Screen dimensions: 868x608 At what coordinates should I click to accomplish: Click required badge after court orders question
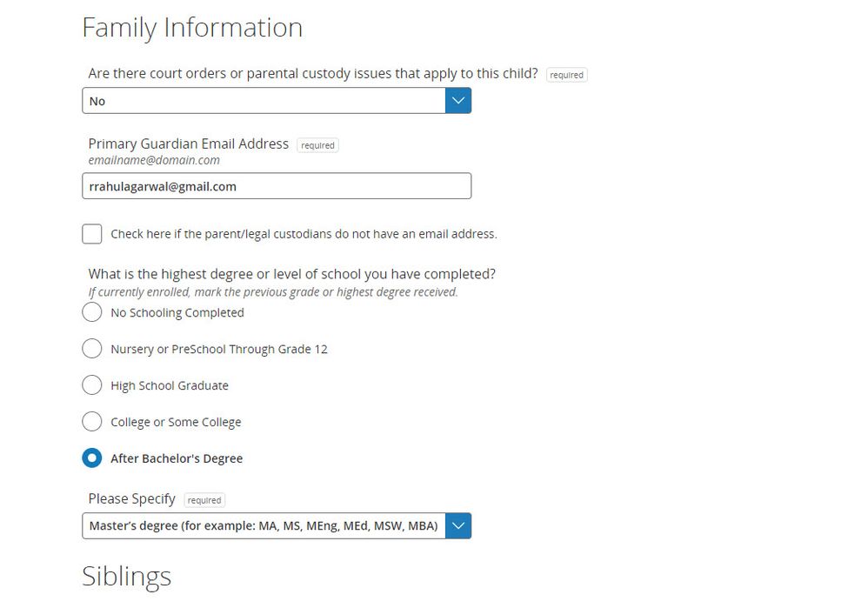click(566, 75)
